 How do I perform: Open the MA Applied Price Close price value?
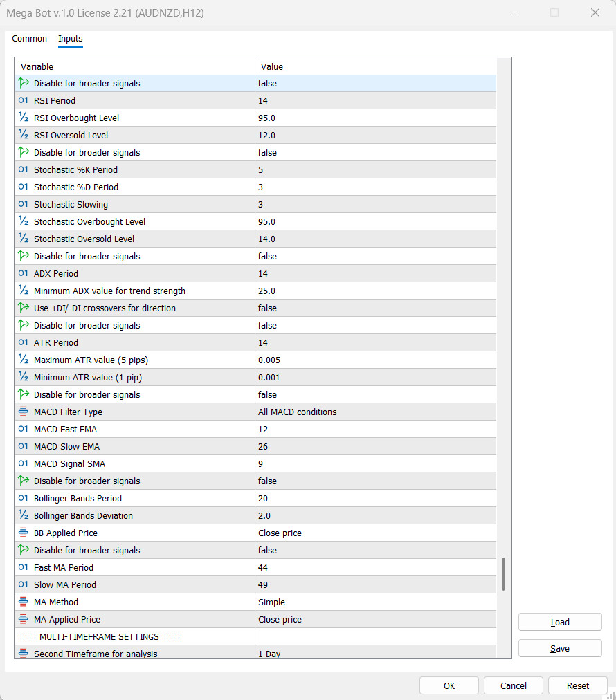376,620
